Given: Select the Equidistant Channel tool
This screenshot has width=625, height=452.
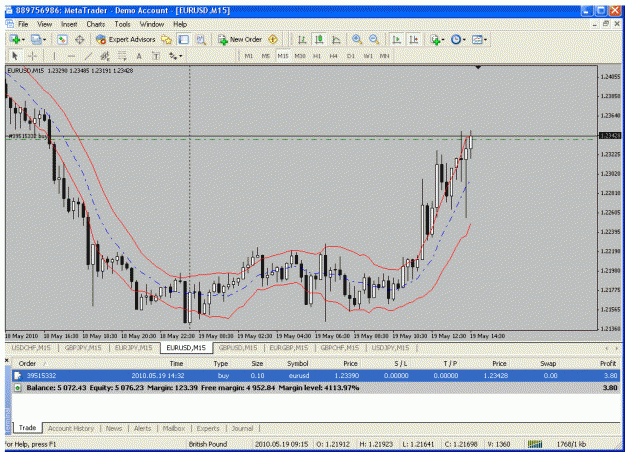Looking at the screenshot, I should click(x=105, y=56).
